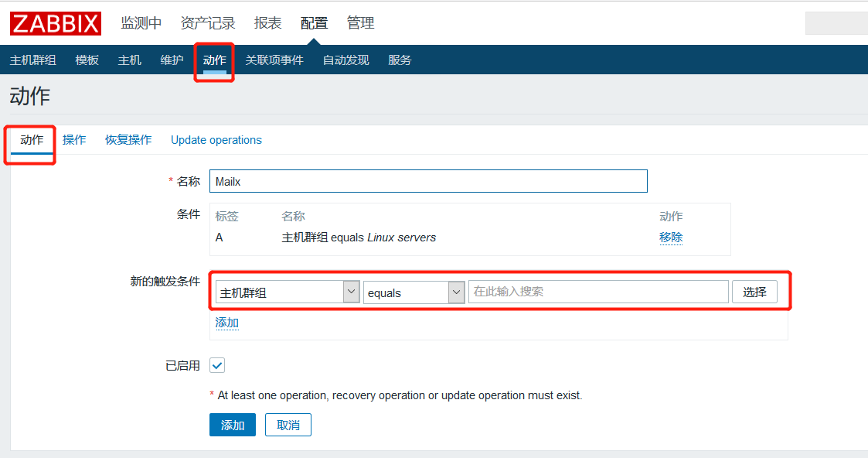The image size is (868, 458).
Task: Go to 自动发现 submenu
Action: point(345,60)
